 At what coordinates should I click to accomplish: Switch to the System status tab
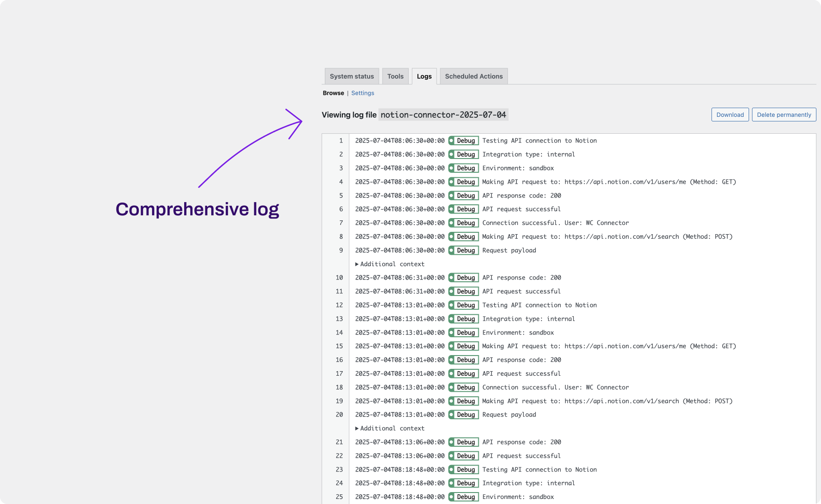351,76
